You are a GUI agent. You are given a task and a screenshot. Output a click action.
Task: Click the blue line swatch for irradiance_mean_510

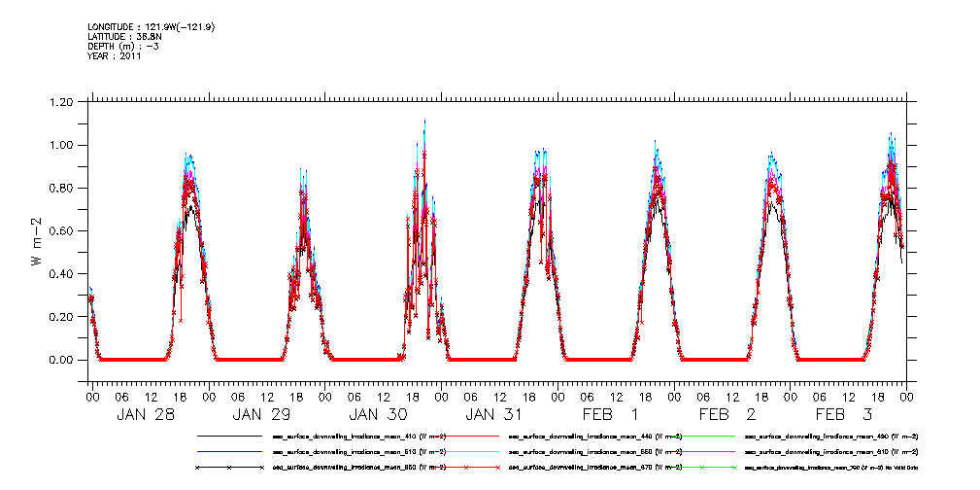click(231, 453)
